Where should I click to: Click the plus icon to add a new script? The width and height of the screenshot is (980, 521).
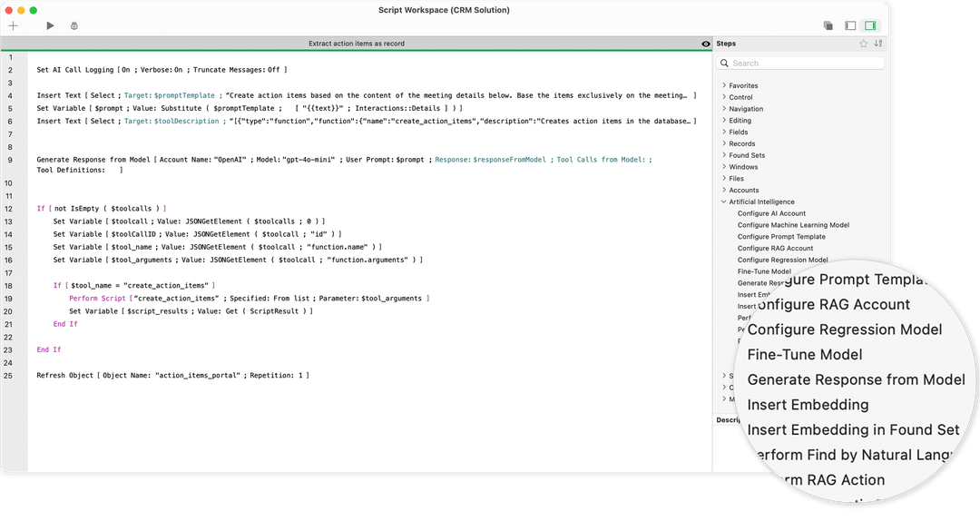click(x=13, y=26)
